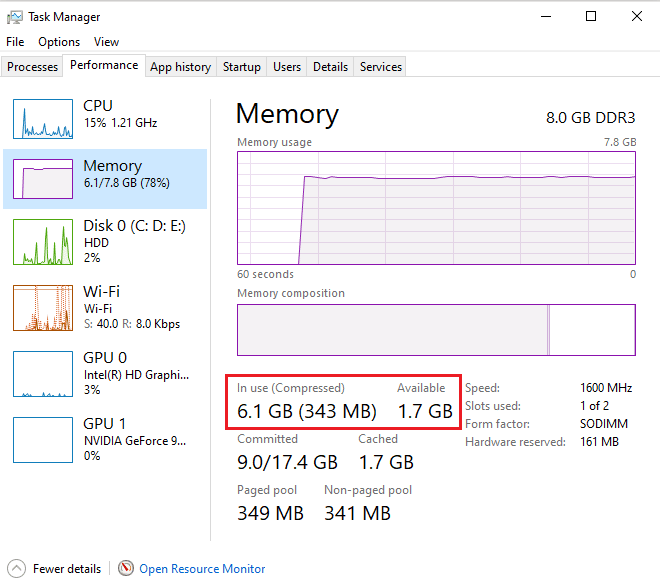This screenshot has width=660, height=585.
Task: Click the CPU label in sidebar
Action: tap(98, 106)
